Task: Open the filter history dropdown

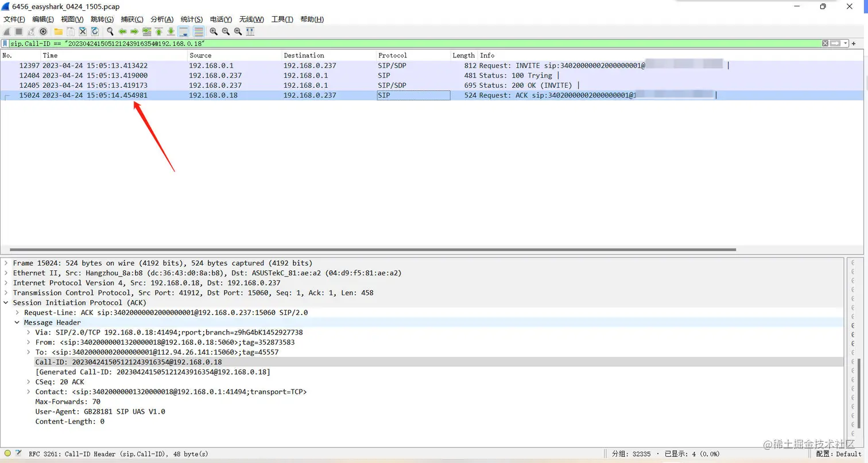Action: [x=846, y=44]
